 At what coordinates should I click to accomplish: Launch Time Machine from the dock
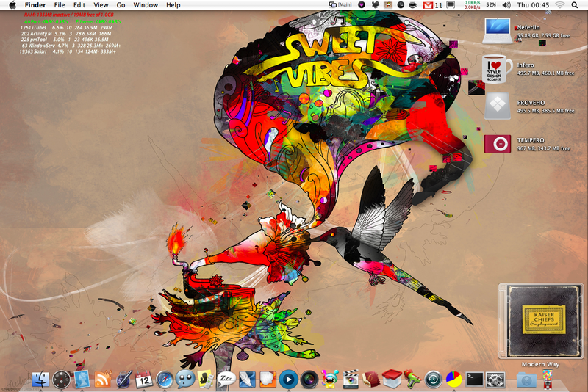[433, 380]
